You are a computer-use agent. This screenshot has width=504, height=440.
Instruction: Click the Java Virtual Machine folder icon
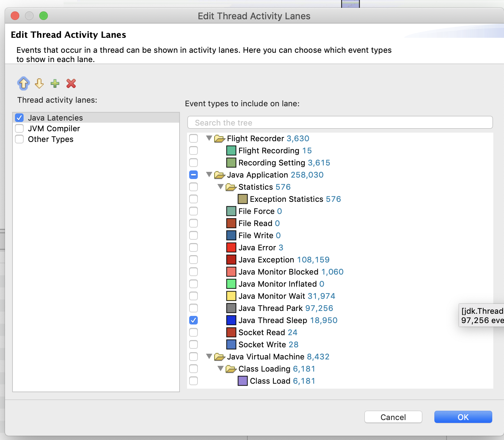(220, 357)
